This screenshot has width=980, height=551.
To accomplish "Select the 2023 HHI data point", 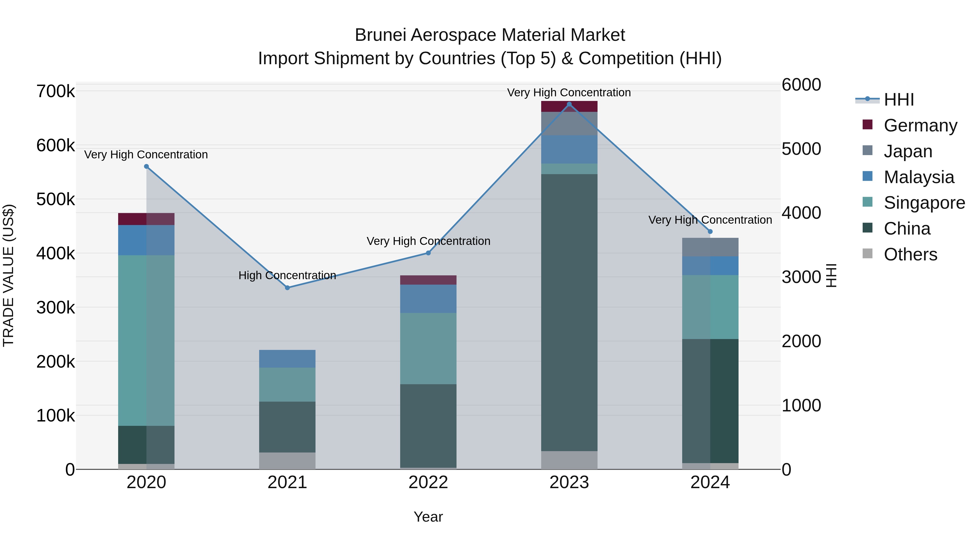I will (x=569, y=104).
